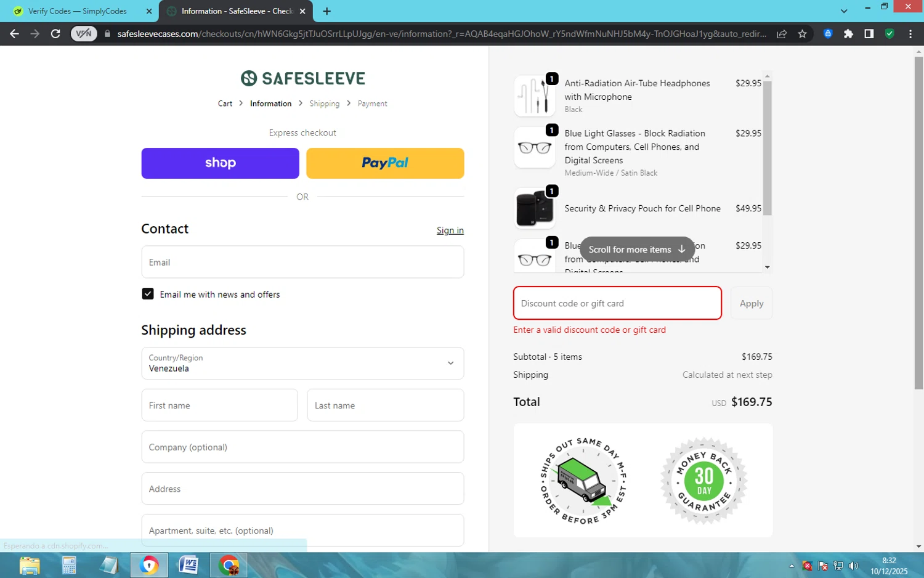Reload the checkout page
Image resolution: width=924 pixels, height=578 pixels.
pos(55,34)
